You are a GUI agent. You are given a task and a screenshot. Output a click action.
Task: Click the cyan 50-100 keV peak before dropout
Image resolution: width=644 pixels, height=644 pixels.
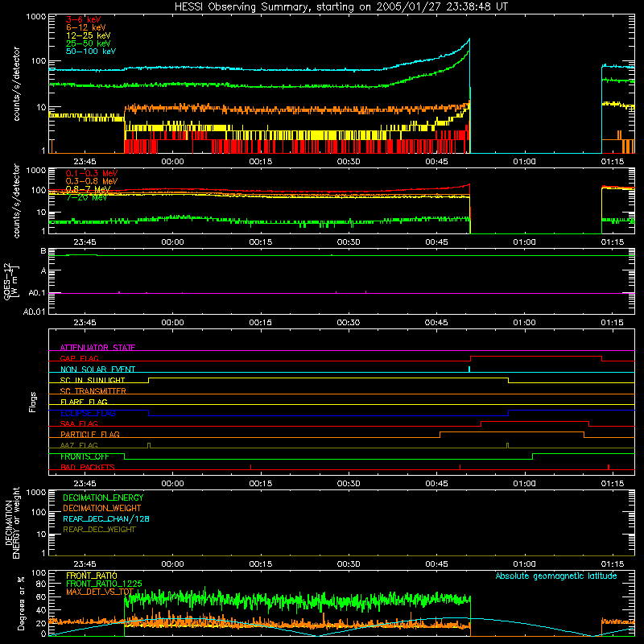(469, 39)
